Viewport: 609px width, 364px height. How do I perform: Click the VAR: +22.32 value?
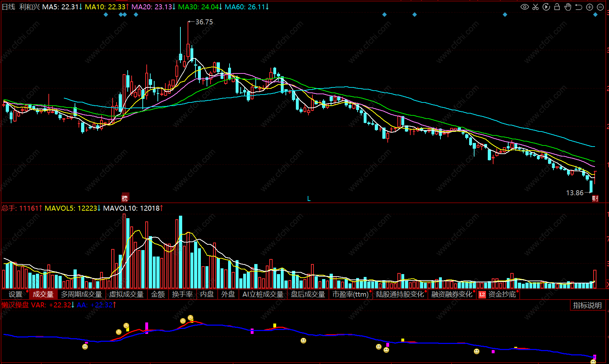coord(53,305)
